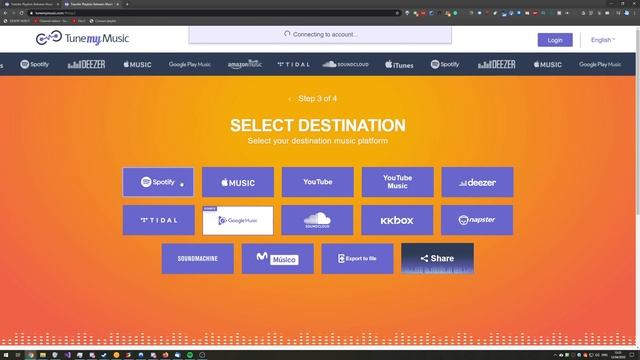640x360 pixels.
Task: Pick the TIDAL destination tile
Action: point(158,220)
